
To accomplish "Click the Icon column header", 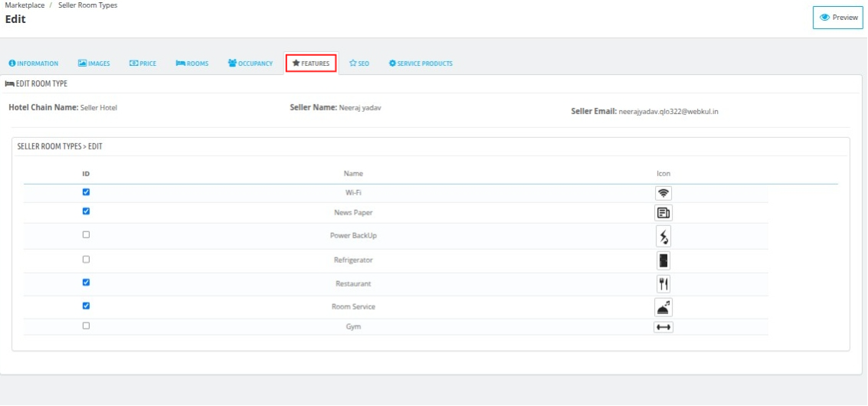I will pos(663,173).
